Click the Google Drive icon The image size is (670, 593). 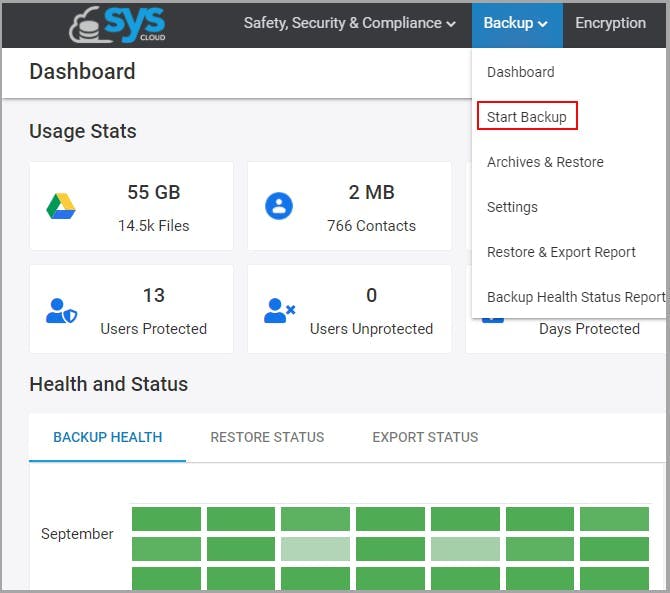[x=61, y=206]
